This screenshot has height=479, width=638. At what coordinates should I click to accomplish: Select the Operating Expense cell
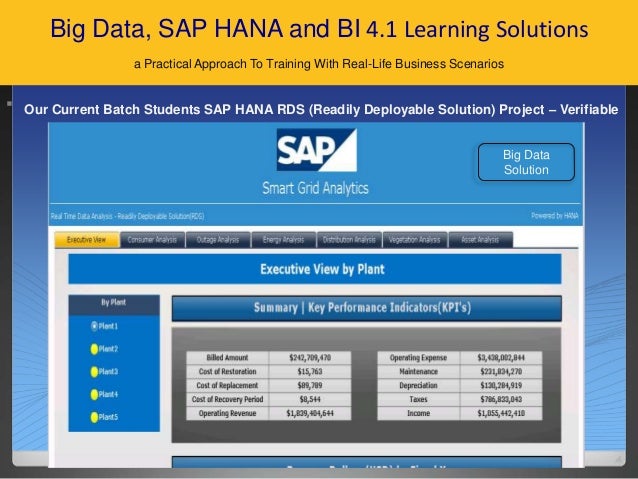418,358
